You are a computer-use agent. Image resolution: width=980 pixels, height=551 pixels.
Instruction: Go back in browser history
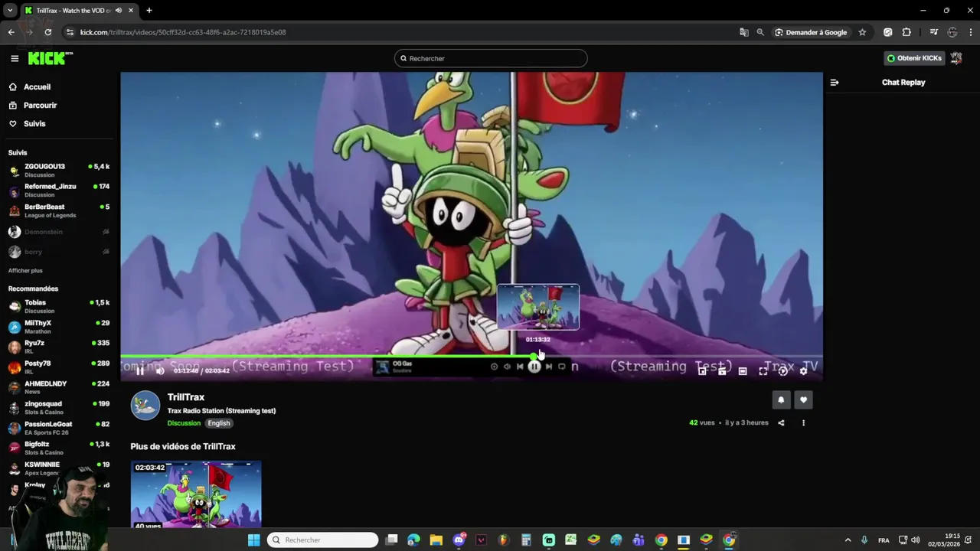pos(11,32)
